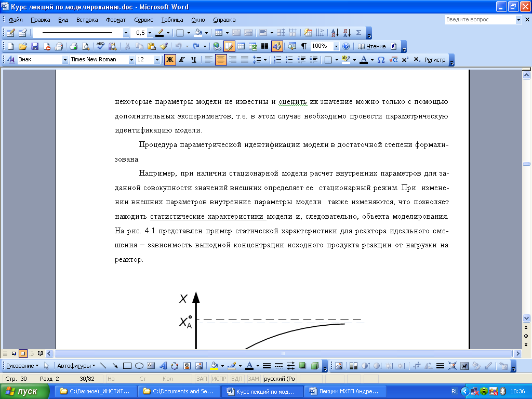Click the horizontal scrollbar right arrow
Image resolution: width=532 pixels, height=399 pixels.
click(x=517, y=353)
